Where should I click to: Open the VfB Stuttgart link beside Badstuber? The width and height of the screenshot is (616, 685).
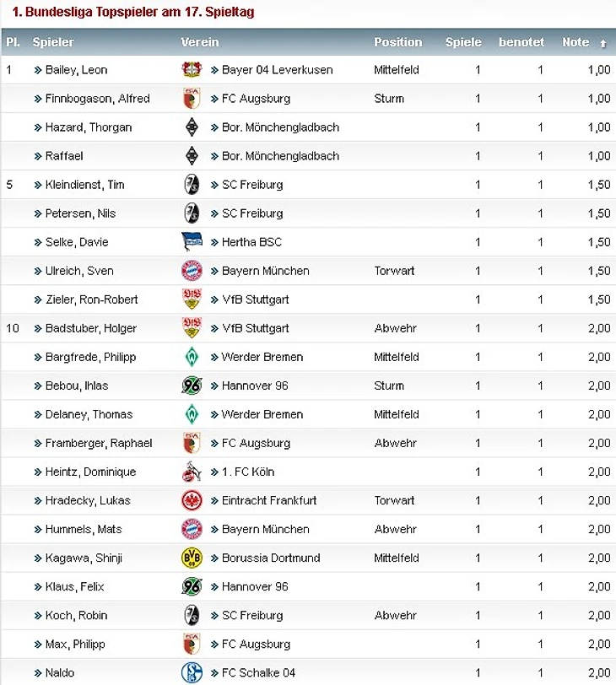click(x=255, y=328)
